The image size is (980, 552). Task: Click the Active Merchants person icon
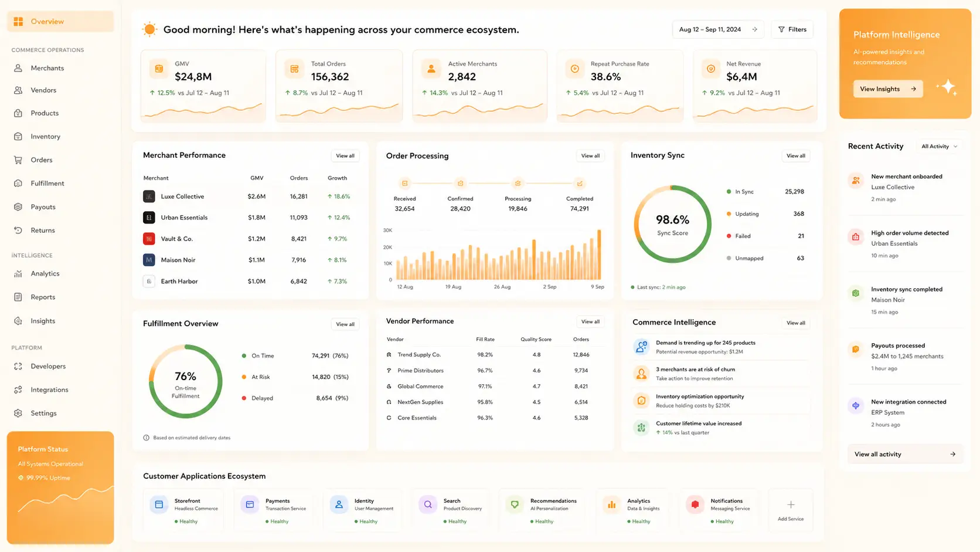pyautogui.click(x=431, y=69)
